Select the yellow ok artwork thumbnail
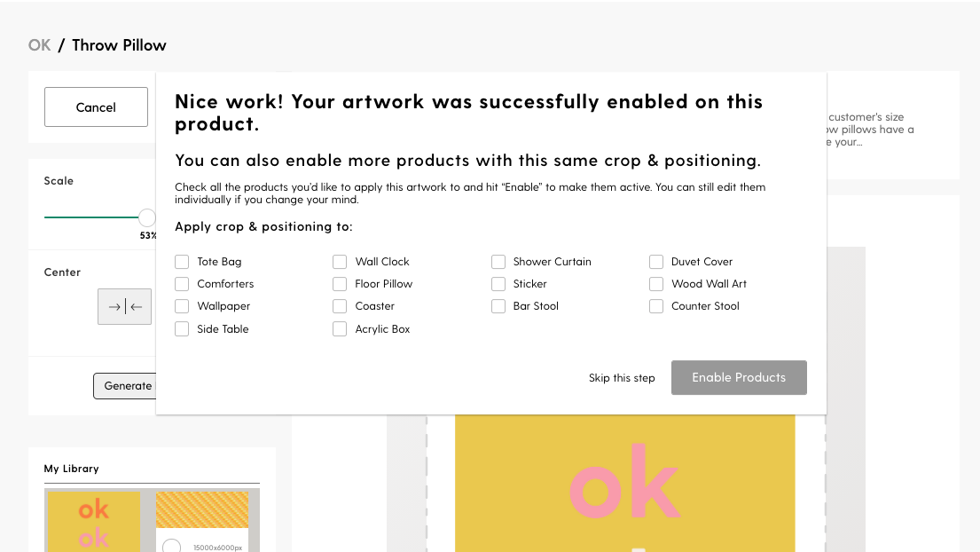Image resolution: width=980 pixels, height=552 pixels. [x=94, y=521]
